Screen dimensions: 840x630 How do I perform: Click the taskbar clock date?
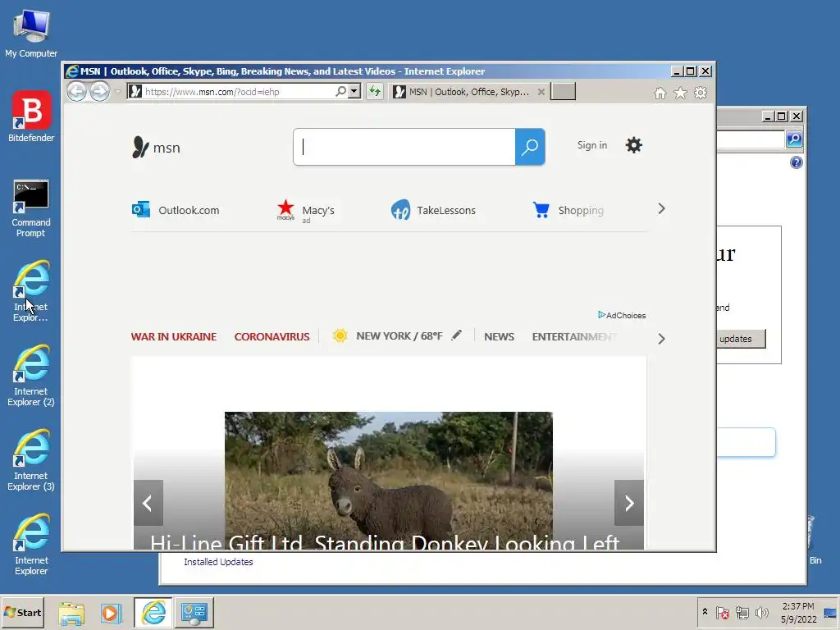[x=798, y=613]
